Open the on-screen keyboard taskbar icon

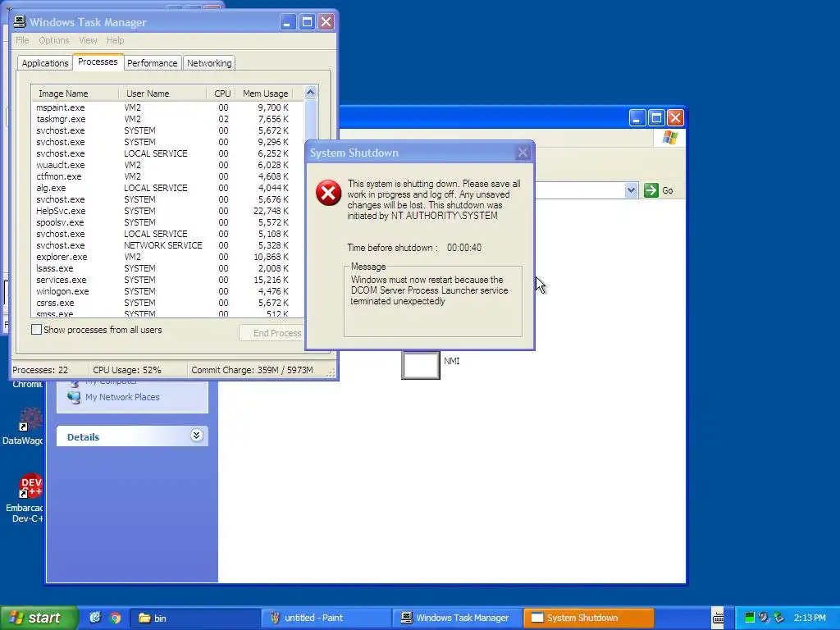coord(718,618)
